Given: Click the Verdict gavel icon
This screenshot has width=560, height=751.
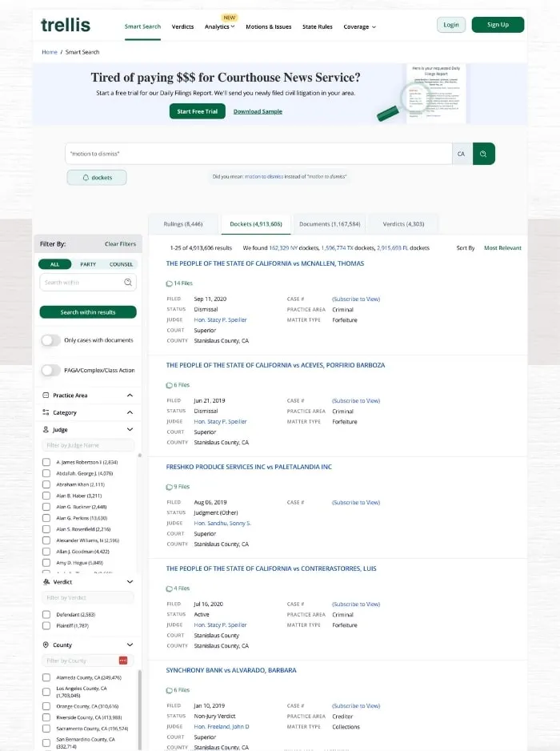Looking at the screenshot, I should [46, 582].
